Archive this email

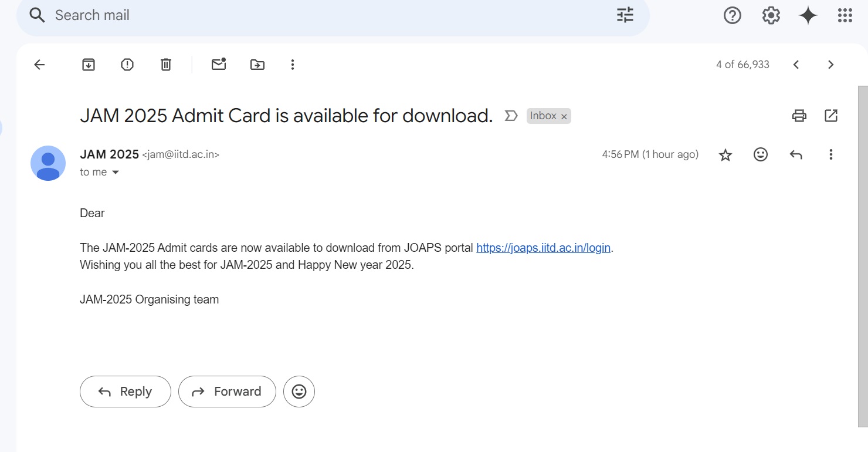(x=88, y=64)
